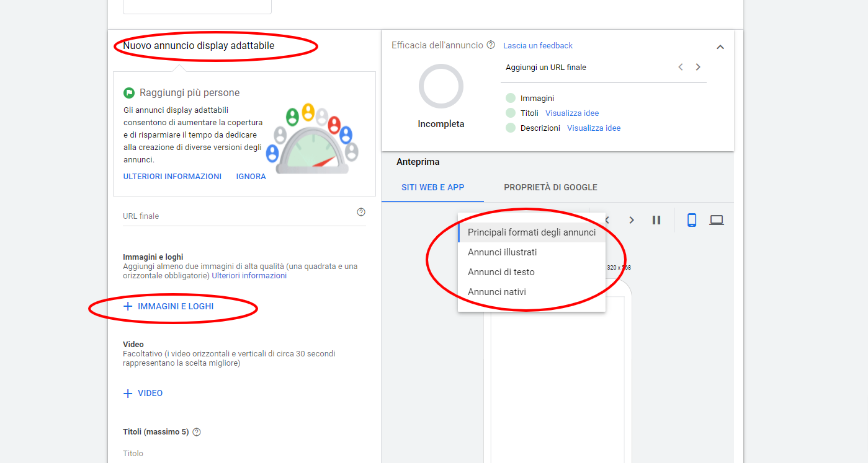Click the Titoli status indicator
The image size is (868, 463).
click(x=510, y=113)
